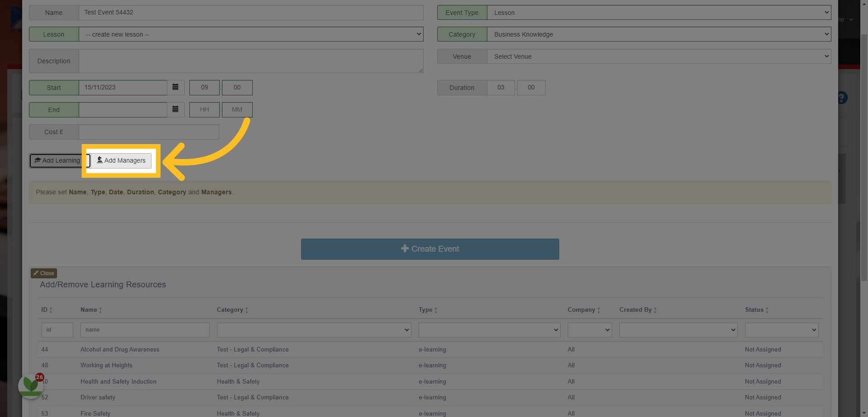Select the Health and Safety Induction row
Screen dimensions: 868x417
(x=431, y=382)
